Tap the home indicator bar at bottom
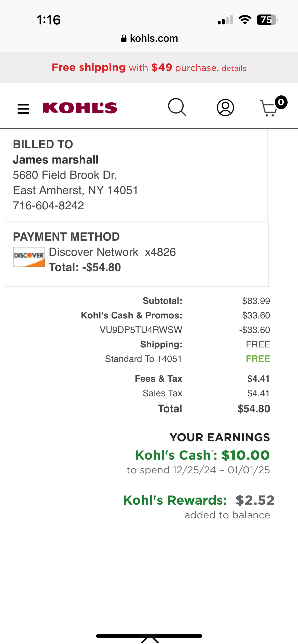The image size is (298, 644). pyautogui.click(x=149, y=636)
